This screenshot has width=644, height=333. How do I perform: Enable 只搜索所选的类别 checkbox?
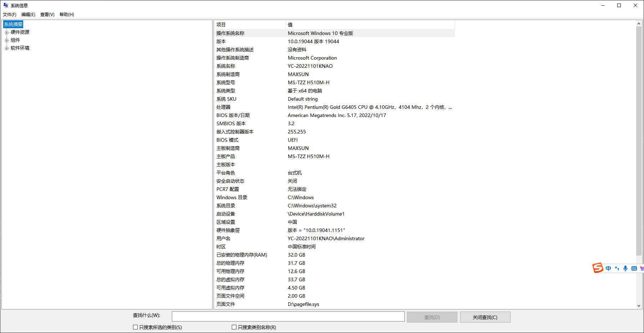135,327
